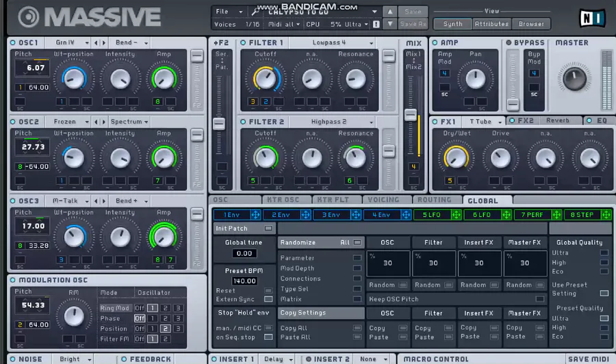The image size is (616, 364).
Task: Click the 1 Env drag-handle icon
Action: coord(255,215)
